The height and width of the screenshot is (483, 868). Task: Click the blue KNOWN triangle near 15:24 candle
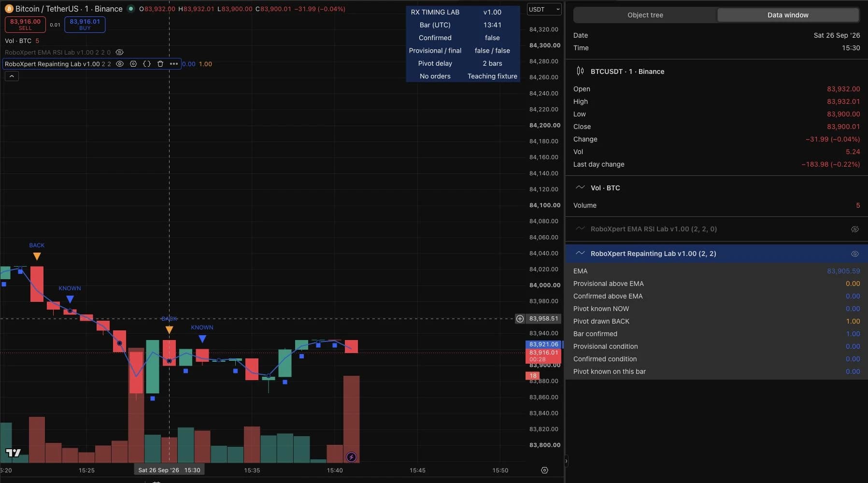click(70, 299)
